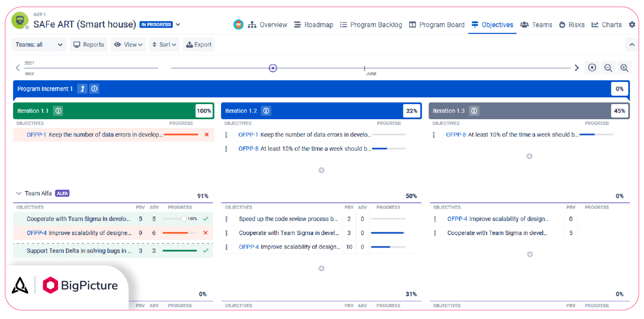The height and width of the screenshot is (319, 644).
Task: Collapse the Team Alfa section
Action: (18, 193)
